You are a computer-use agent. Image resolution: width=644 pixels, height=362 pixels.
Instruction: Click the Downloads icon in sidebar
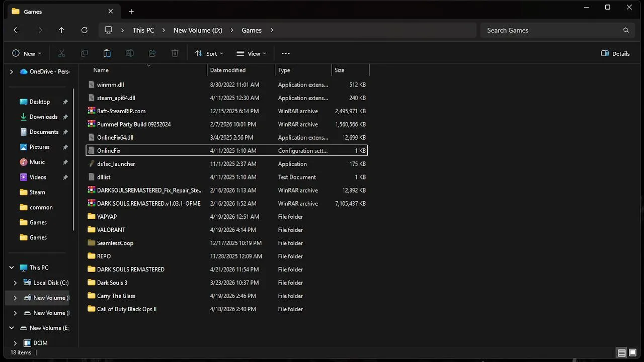tap(23, 117)
